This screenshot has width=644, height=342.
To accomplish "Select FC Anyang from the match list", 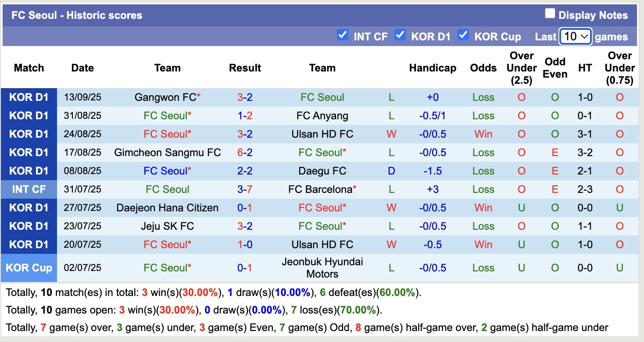I will (322, 115).
